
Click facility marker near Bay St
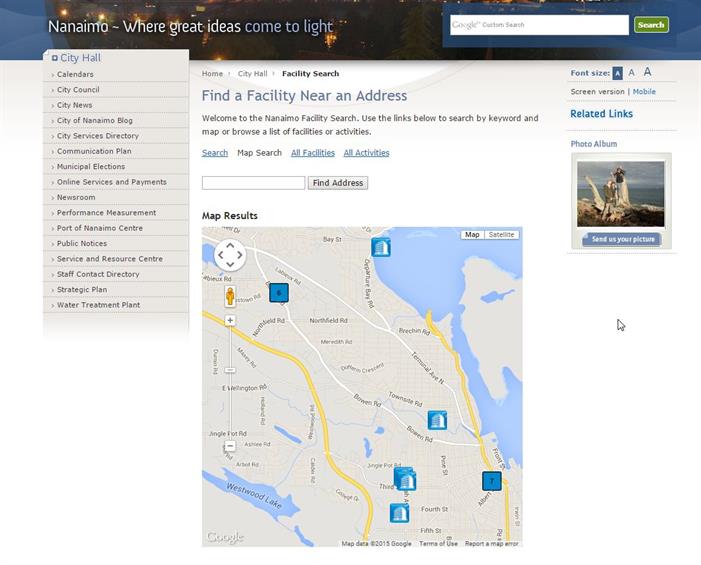pyautogui.click(x=381, y=247)
